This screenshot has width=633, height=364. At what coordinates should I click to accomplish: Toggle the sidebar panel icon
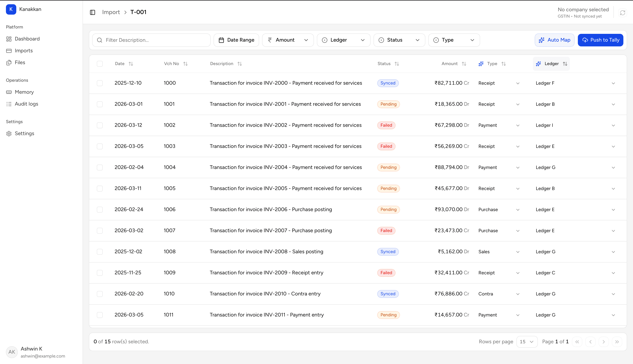tap(92, 12)
